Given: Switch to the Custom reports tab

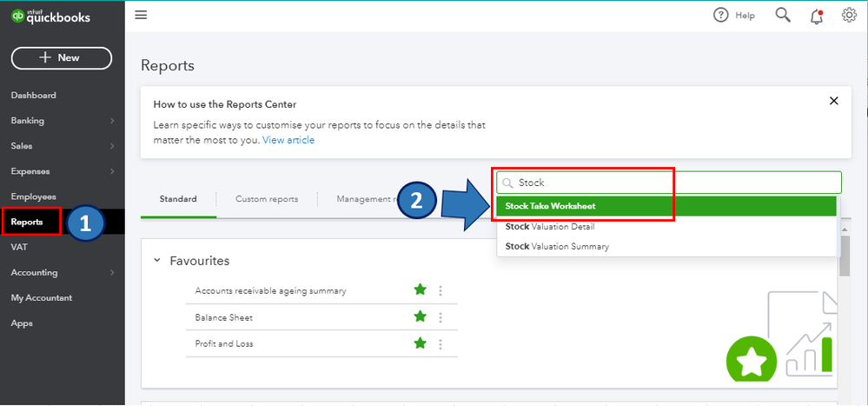Looking at the screenshot, I should 267,199.
